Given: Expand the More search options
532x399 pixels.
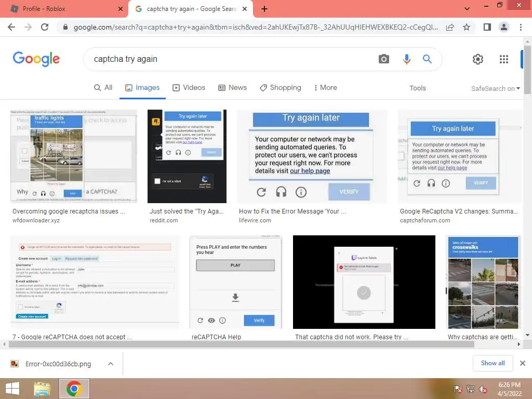Looking at the screenshot, I should (x=325, y=87).
